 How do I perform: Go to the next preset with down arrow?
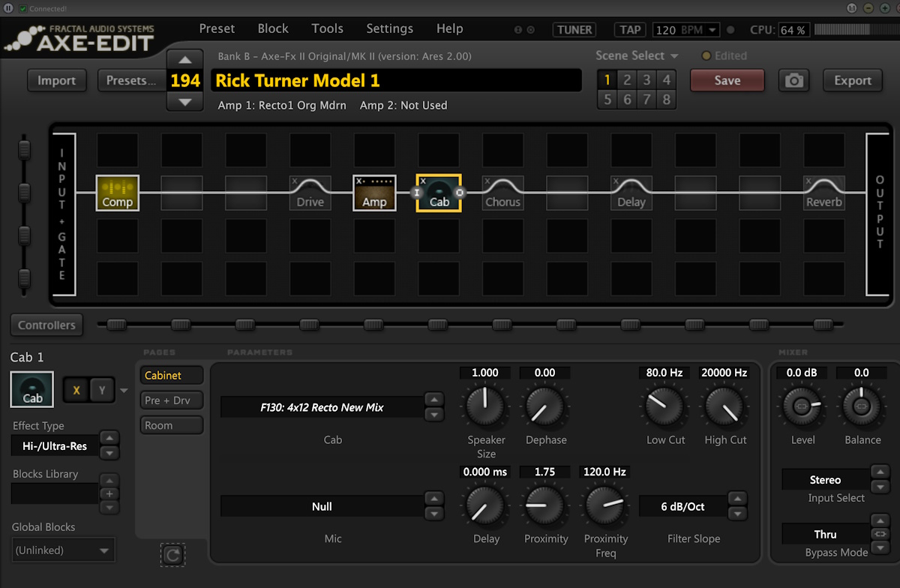(x=185, y=101)
